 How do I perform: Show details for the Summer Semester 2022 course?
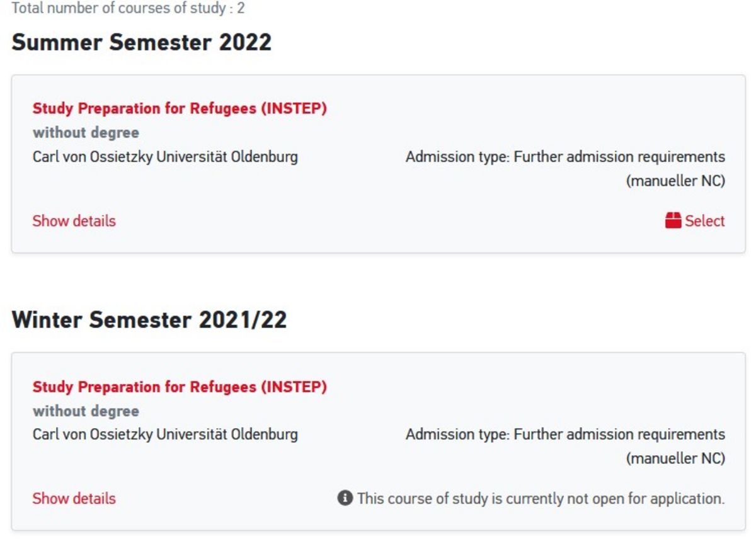point(74,221)
